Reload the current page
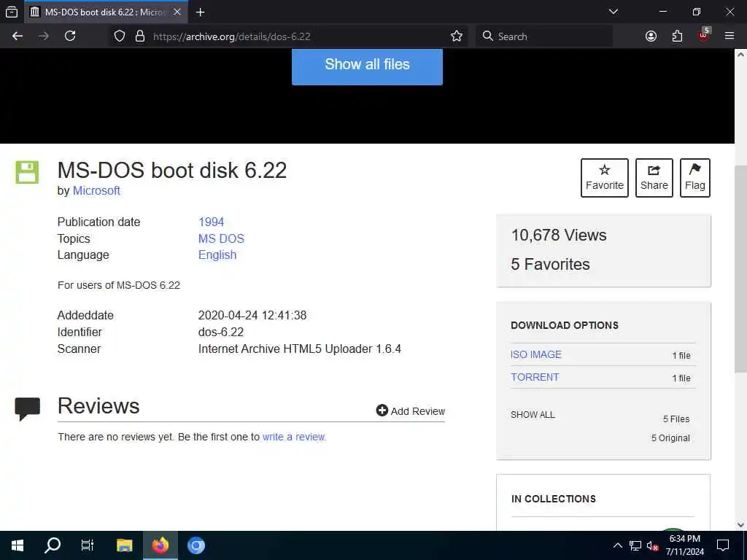Screen dimensions: 747x560 point(70,36)
